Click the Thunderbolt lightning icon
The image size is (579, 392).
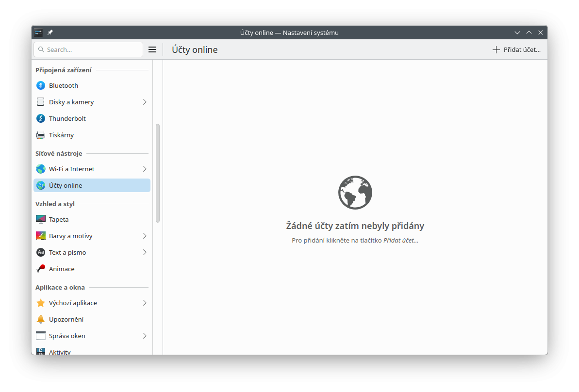[41, 118]
